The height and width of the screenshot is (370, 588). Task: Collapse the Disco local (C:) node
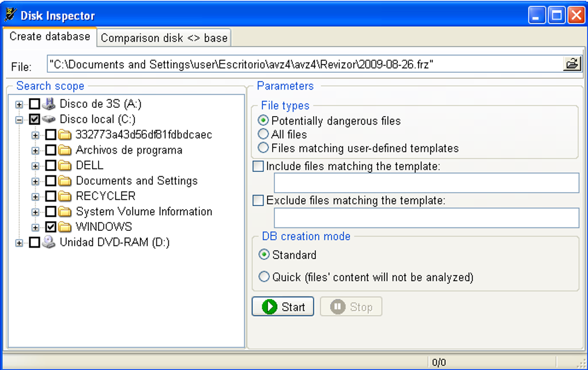pos(19,120)
